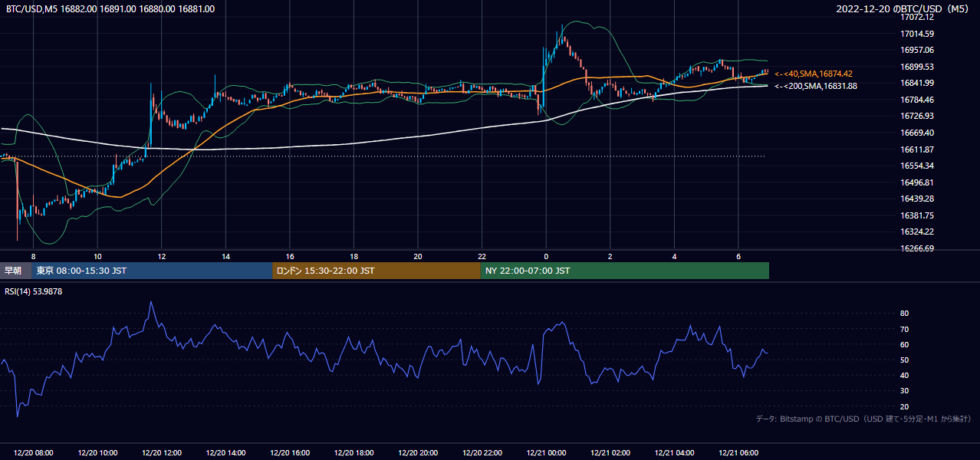The height and width of the screenshot is (460, 980).
Task: Click bottom time label 12/21 02:00
Action: 610,453
